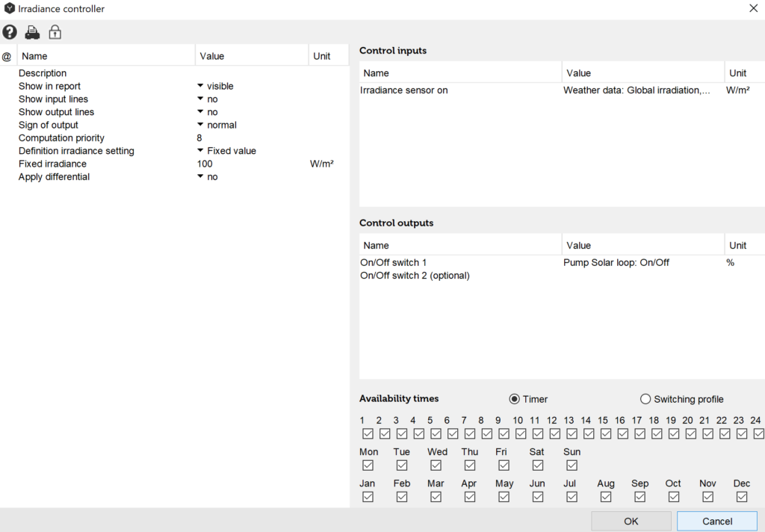Select the Timer radio button
Screen dimensions: 765x532
point(514,399)
